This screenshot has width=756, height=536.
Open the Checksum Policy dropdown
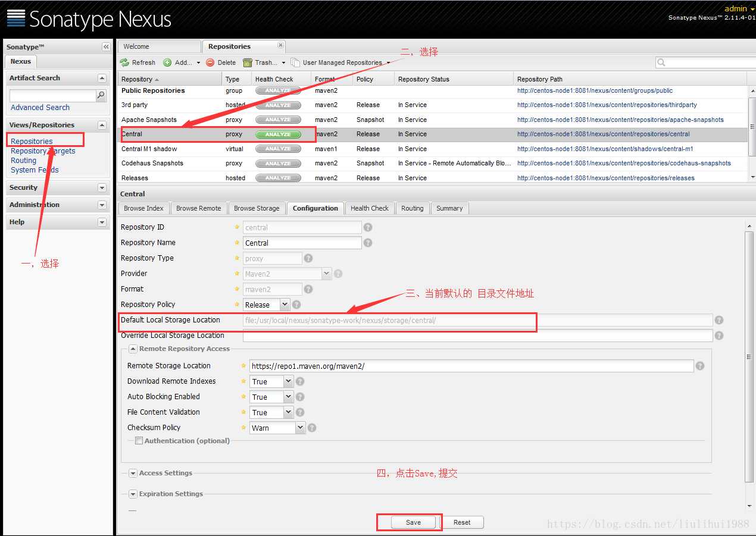coord(301,428)
